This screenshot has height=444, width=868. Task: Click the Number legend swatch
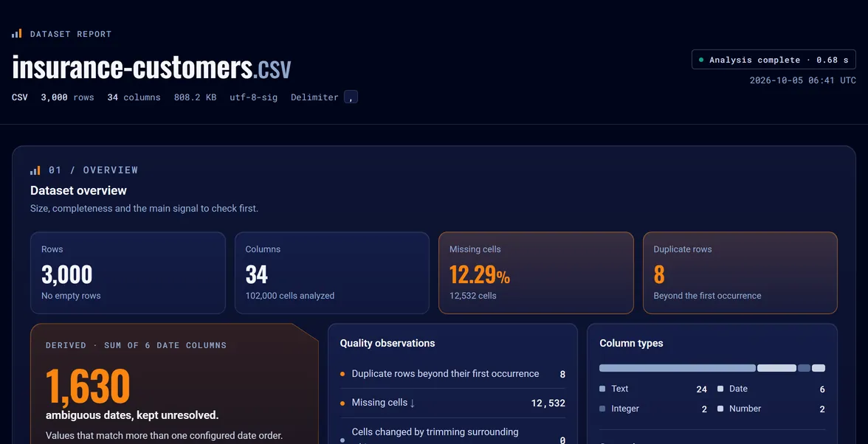pyautogui.click(x=720, y=409)
